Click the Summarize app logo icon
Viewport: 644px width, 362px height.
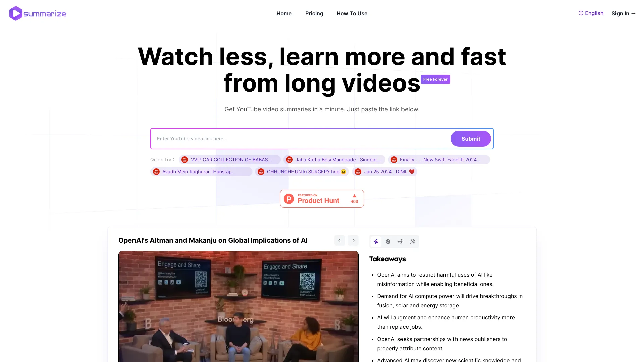15,13
